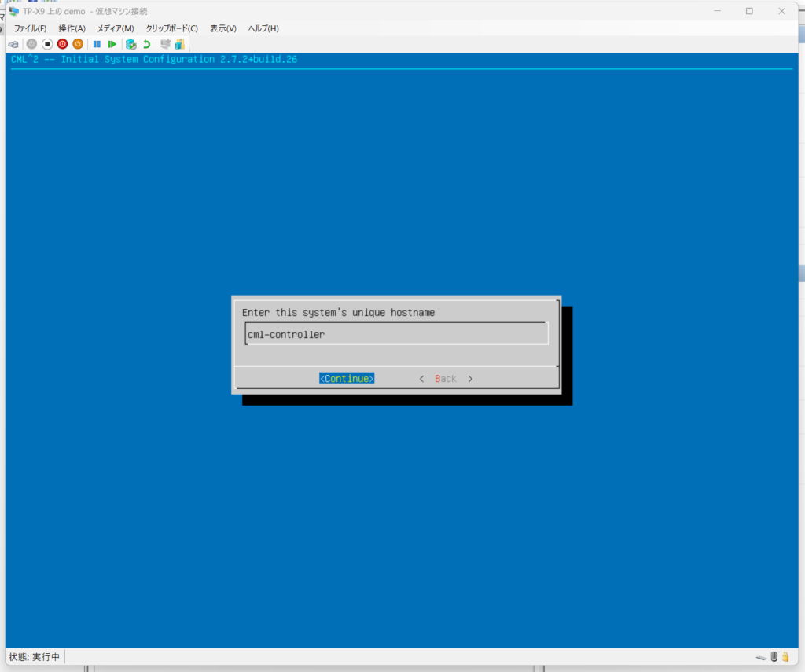Click the window title 'TP-X9 上の demo'
This screenshot has width=805, height=672.
click(54, 11)
